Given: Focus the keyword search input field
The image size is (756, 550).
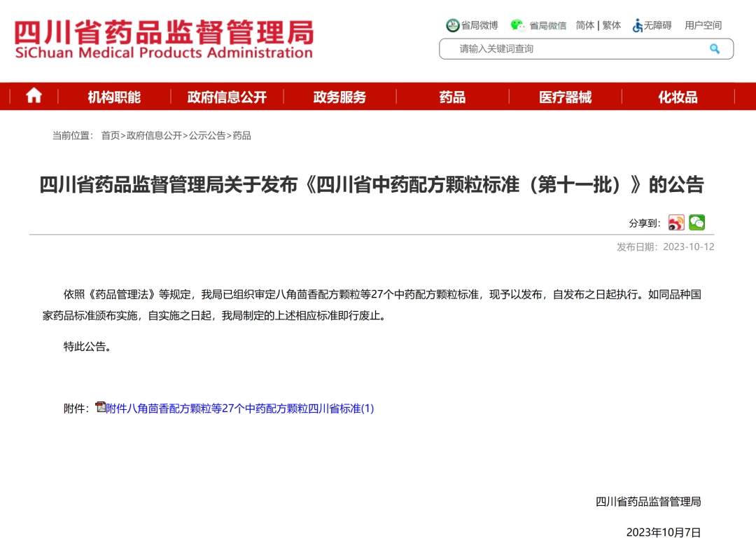Looking at the screenshot, I should (x=574, y=49).
